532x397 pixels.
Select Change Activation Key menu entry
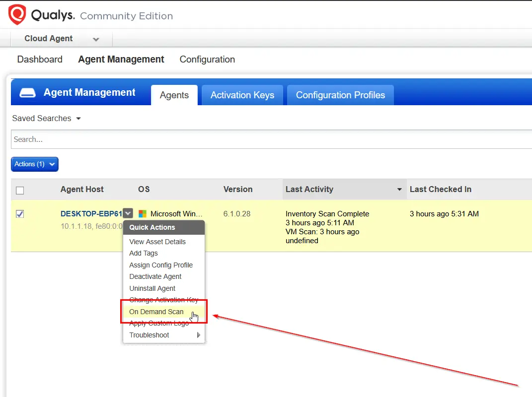point(163,300)
